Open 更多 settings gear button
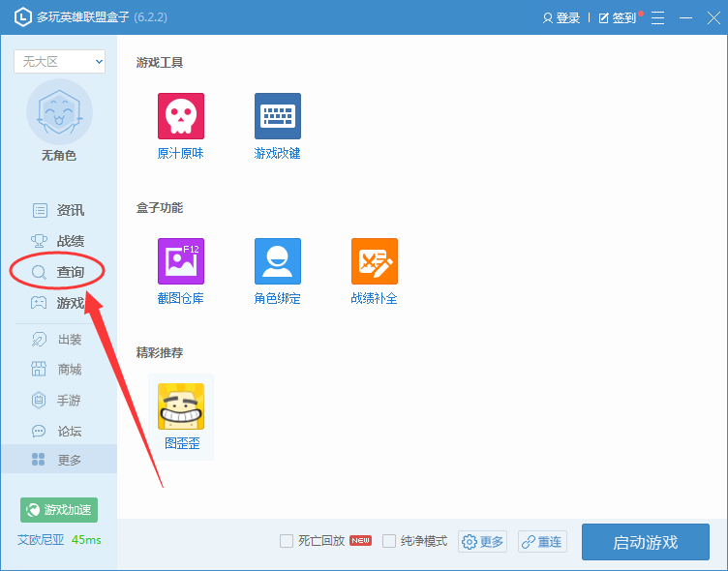The image size is (728, 571). 482,542
